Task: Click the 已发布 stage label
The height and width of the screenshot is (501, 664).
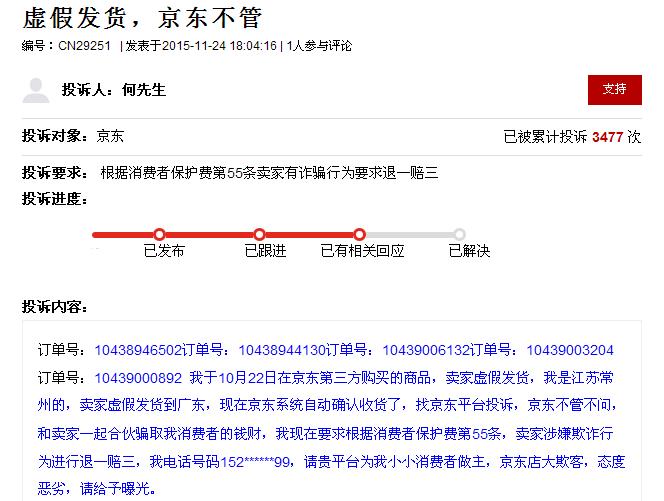Action: click(x=164, y=251)
